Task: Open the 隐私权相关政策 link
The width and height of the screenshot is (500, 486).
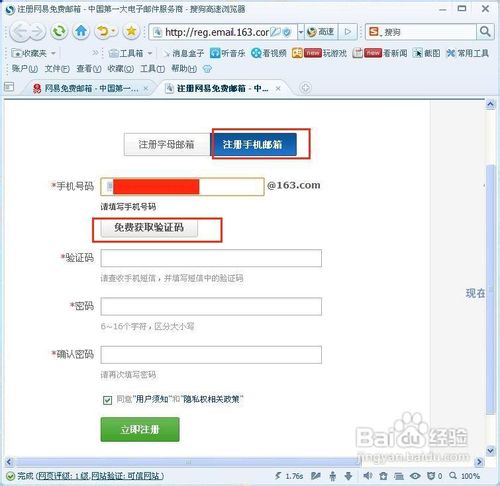Action: 212,399
